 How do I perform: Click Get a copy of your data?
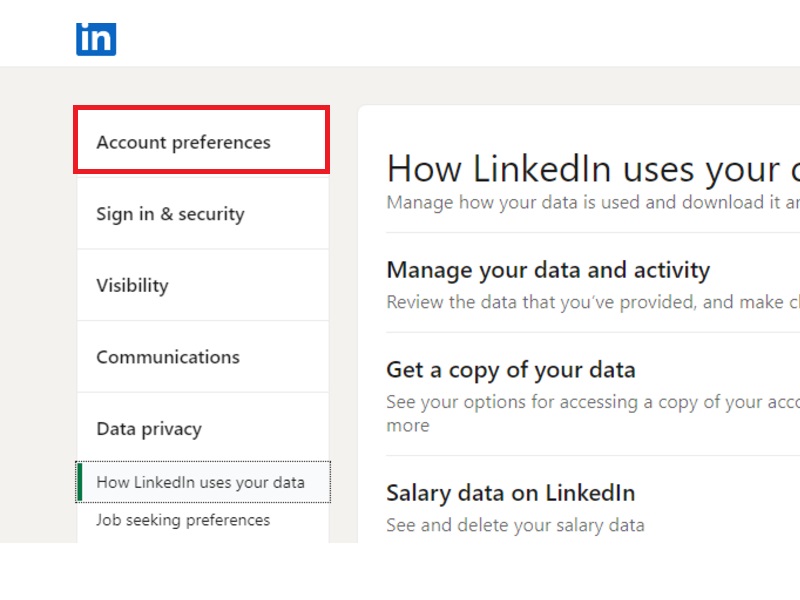pos(510,370)
